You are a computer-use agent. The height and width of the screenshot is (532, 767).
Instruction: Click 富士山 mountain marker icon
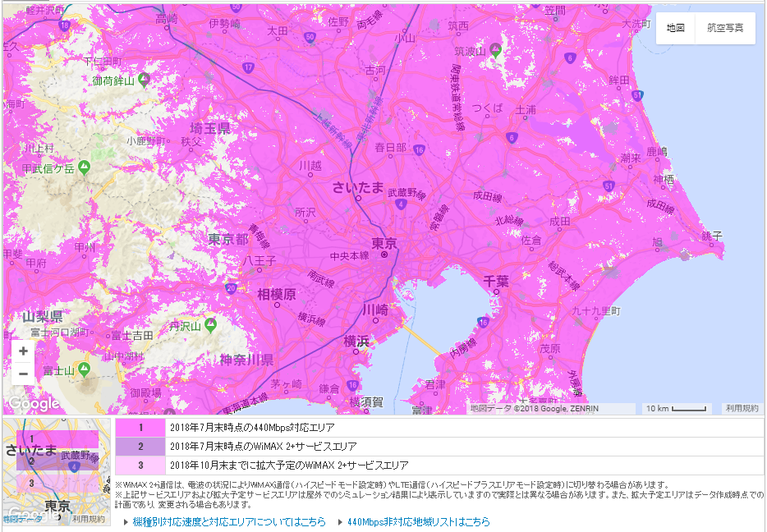click(84, 369)
